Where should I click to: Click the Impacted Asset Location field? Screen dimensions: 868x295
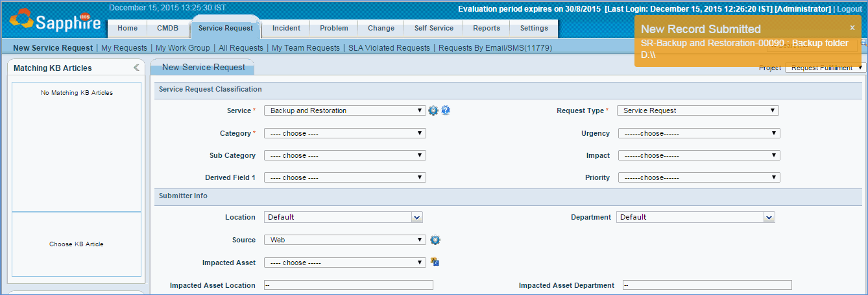point(348,285)
